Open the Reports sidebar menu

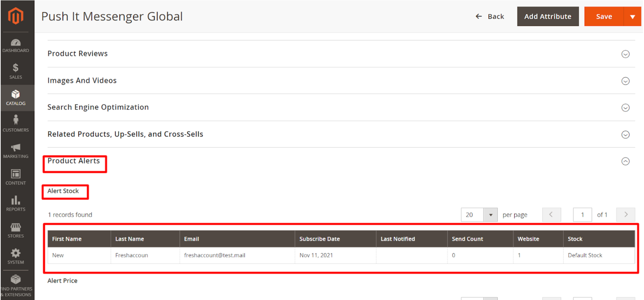tap(16, 204)
